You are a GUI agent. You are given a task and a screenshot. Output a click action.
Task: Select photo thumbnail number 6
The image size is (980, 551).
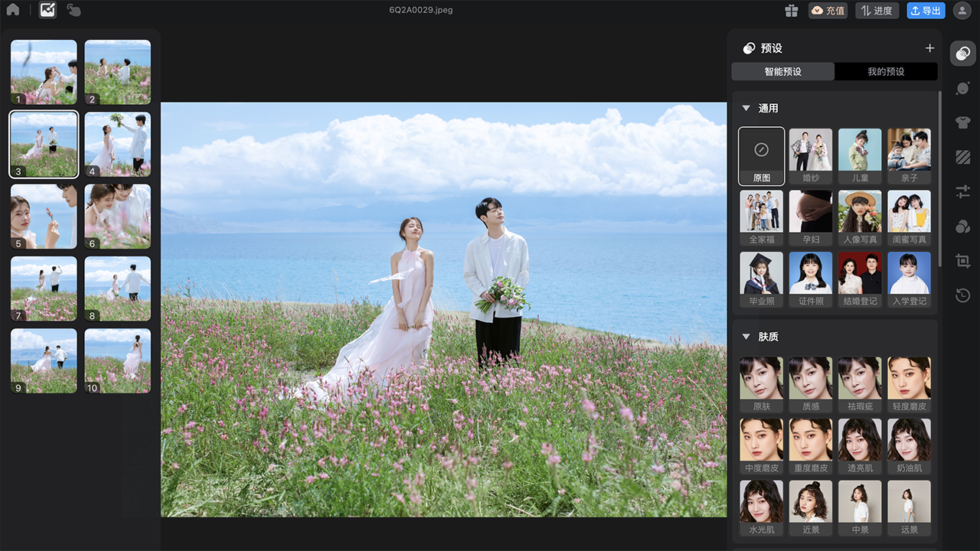click(x=117, y=217)
